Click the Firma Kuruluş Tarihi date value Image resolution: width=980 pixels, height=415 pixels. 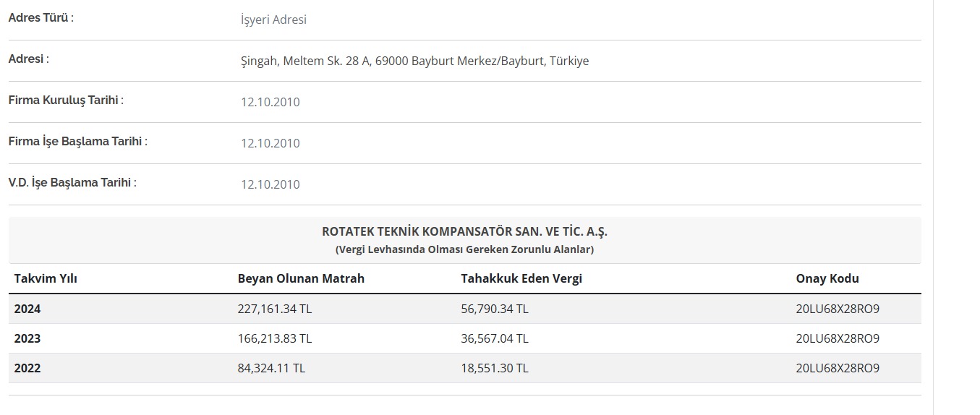(270, 102)
